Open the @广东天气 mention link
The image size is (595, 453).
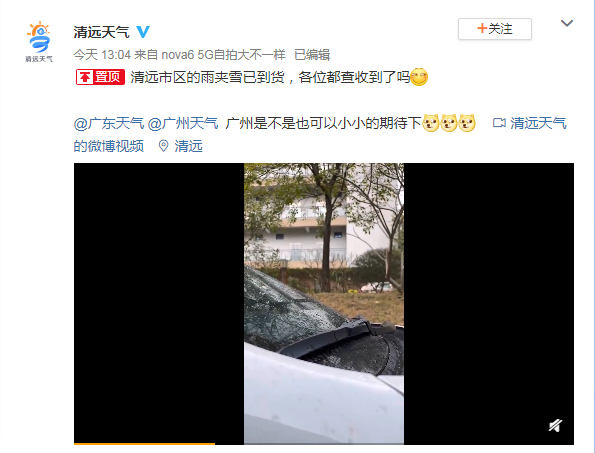(x=109, y=124)
